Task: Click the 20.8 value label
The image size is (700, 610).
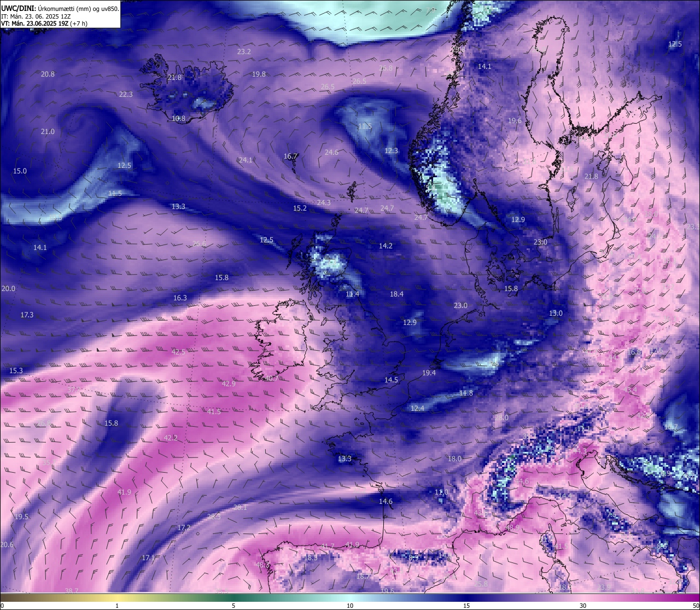Action: point(48,74)
